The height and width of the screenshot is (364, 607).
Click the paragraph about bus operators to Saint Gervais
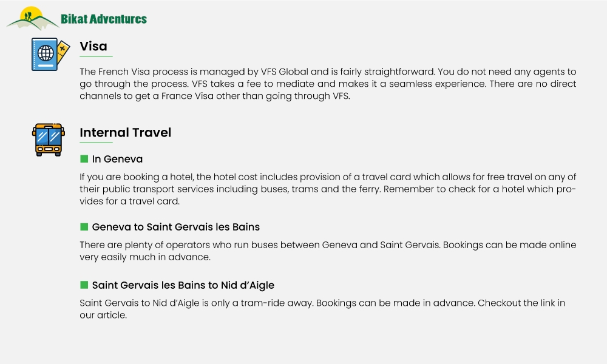[x=328, y=251]
